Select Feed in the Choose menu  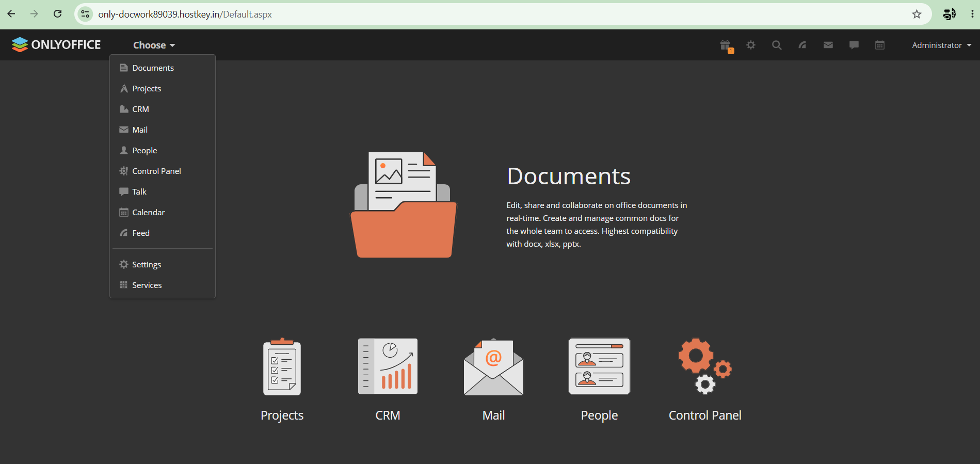(x=163, y=233)
